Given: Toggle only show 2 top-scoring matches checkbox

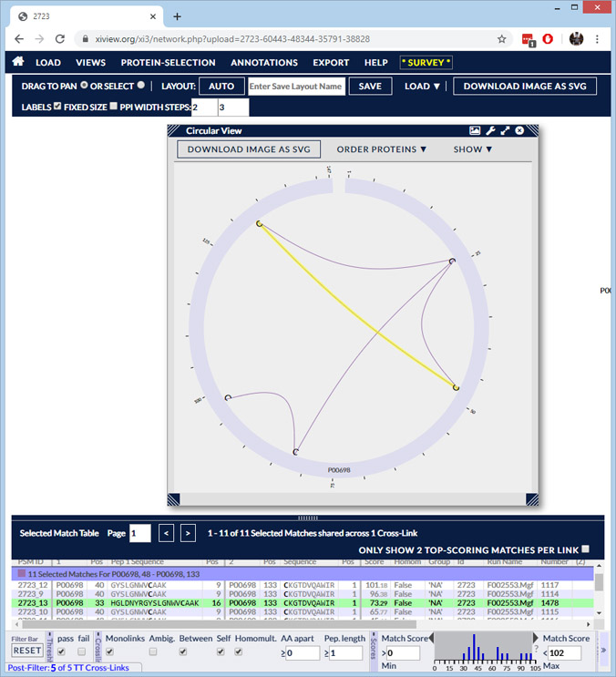Looking at the screenshot, I should (x=585, y=549).
